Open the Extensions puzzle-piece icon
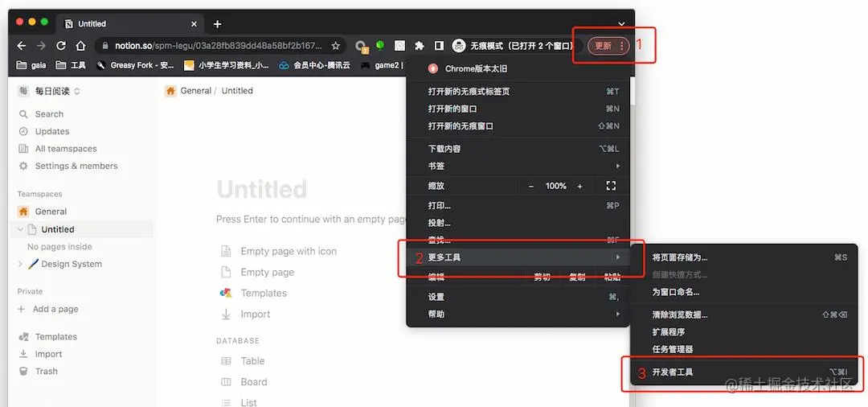868x407 pixels. [419, 46]
